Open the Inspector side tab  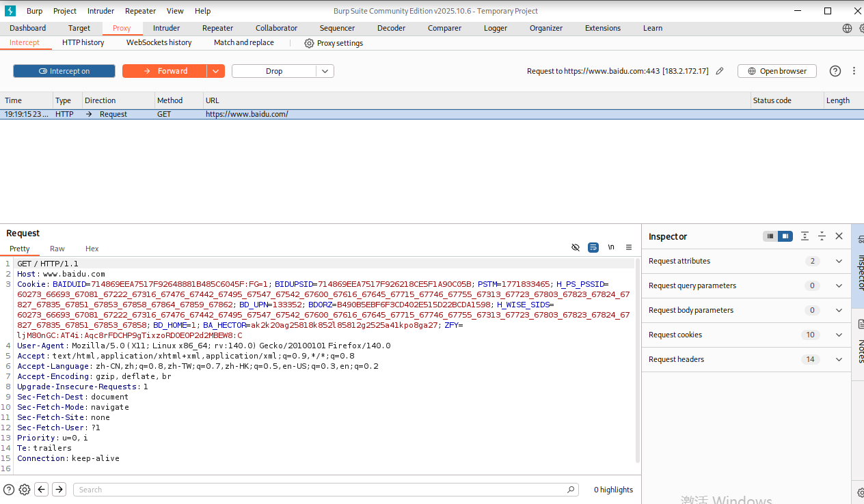click(x=858, y=266)
